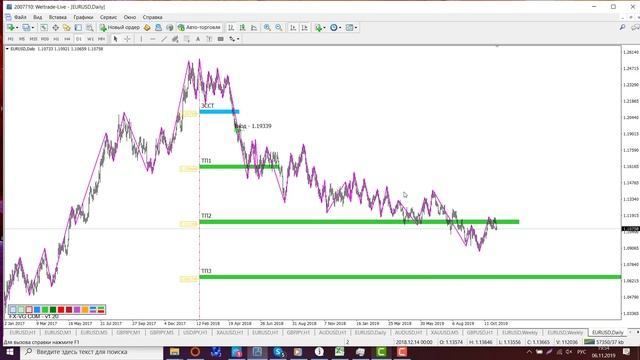Select the ТП3 green level line

410,277
